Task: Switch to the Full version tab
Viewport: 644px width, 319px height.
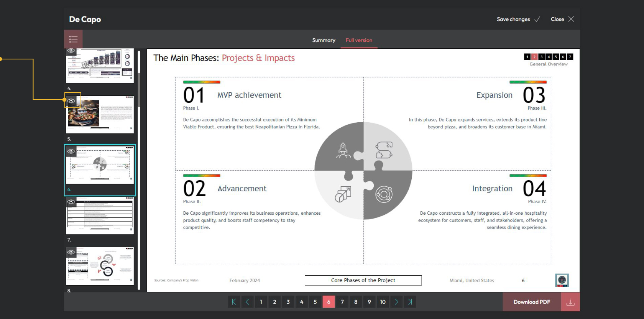Action: coord(359,40)
